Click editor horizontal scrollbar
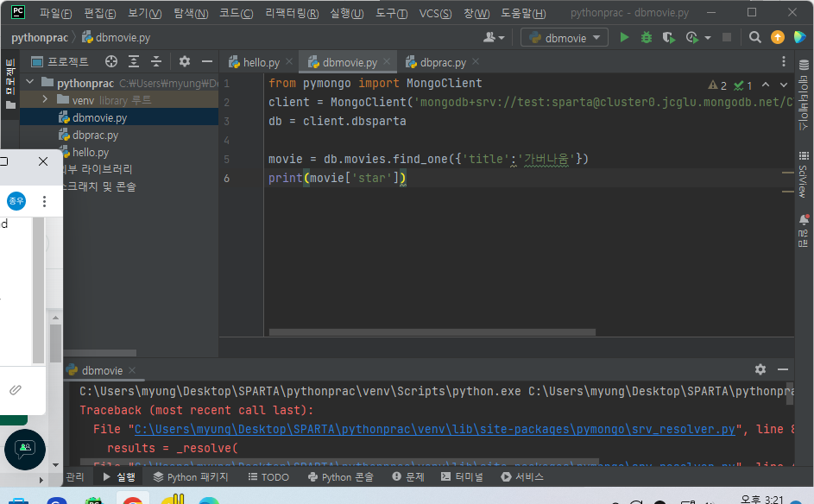 coord(432,332)
